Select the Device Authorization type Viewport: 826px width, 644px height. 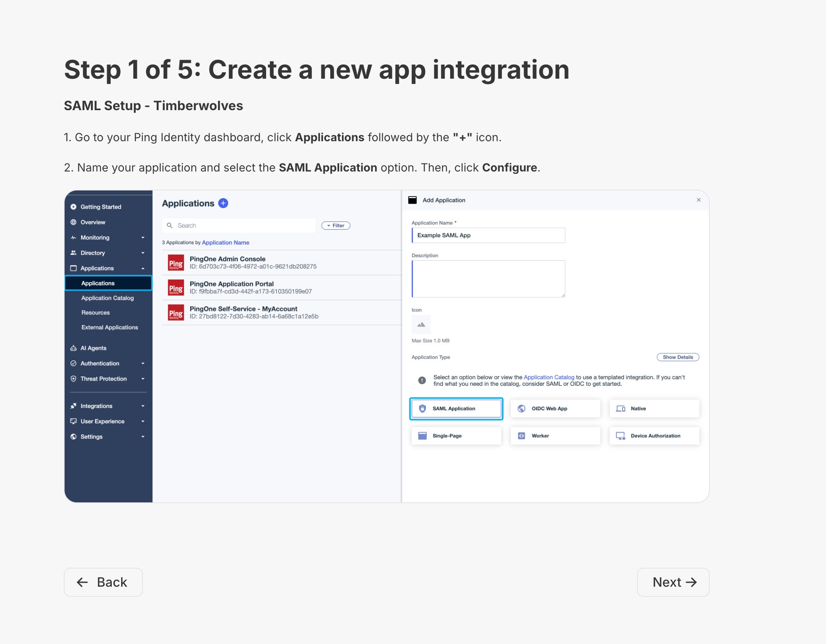[654, 436]
